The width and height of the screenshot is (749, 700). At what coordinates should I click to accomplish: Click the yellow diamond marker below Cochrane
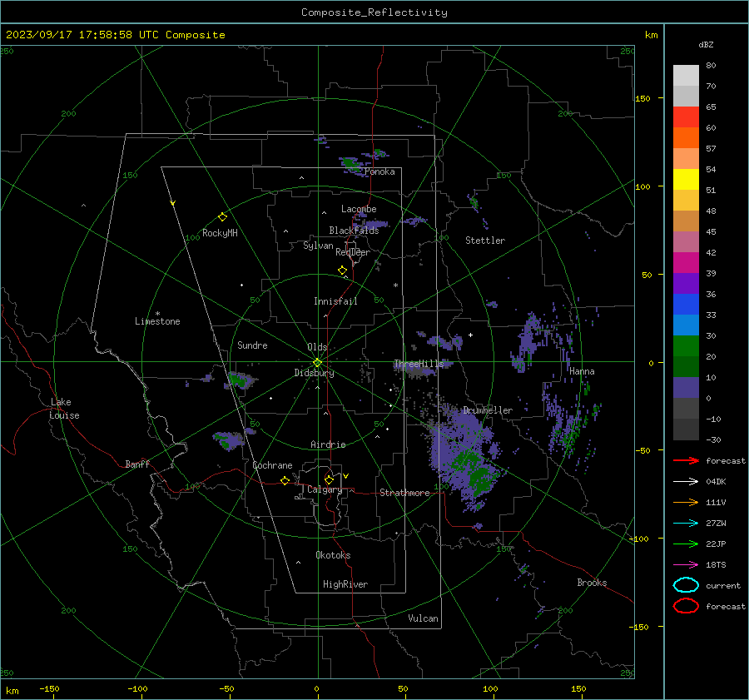[285, 481]
